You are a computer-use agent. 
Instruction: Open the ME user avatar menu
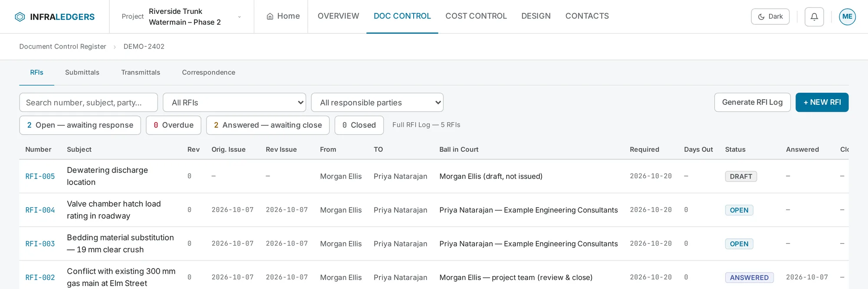click(847, 17)
